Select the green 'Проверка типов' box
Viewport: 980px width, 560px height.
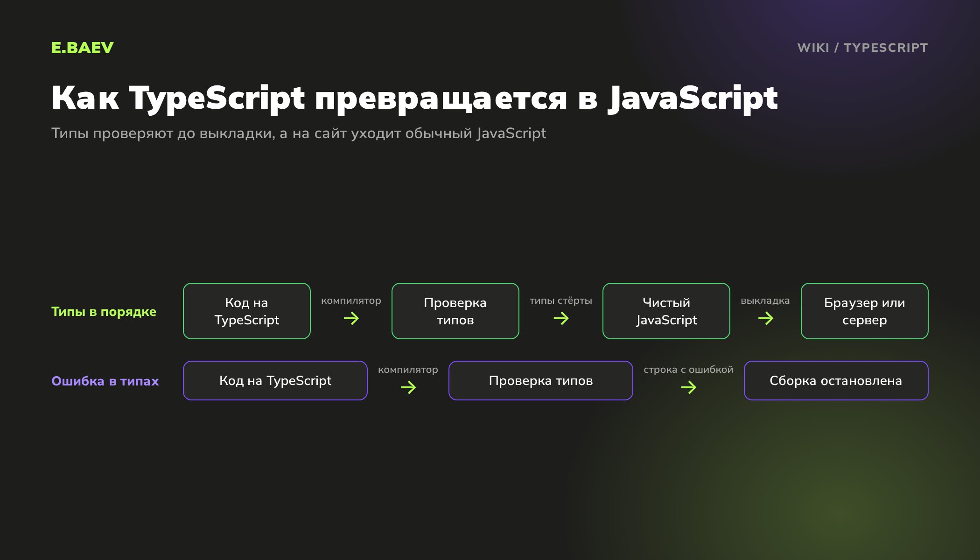[x=455, y=311]
